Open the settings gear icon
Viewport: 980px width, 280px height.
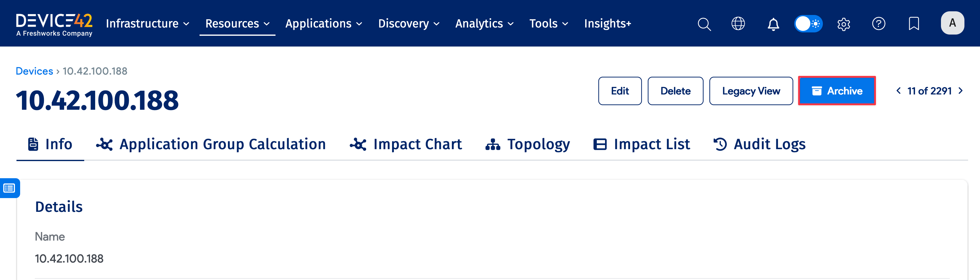(x=843, y=24)
